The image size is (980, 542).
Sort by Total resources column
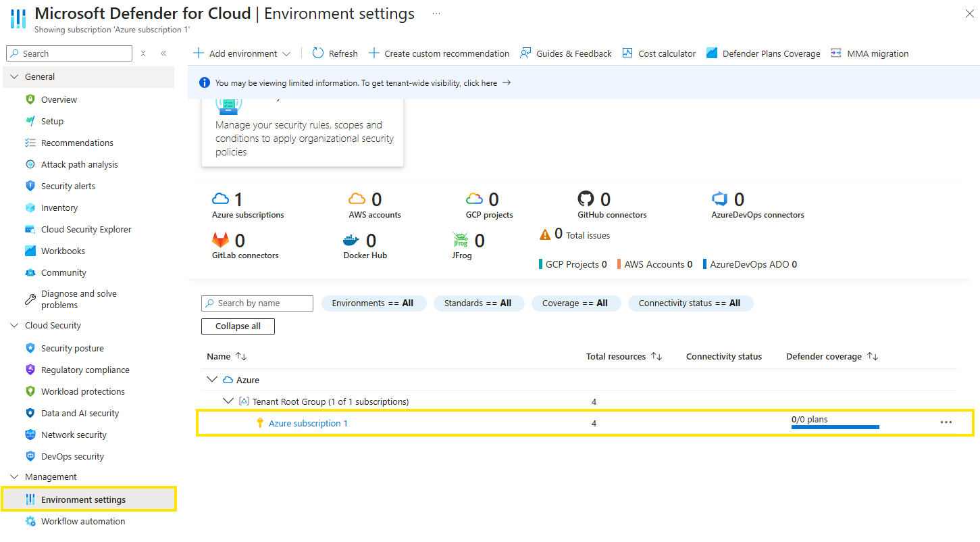coord(624,356)
